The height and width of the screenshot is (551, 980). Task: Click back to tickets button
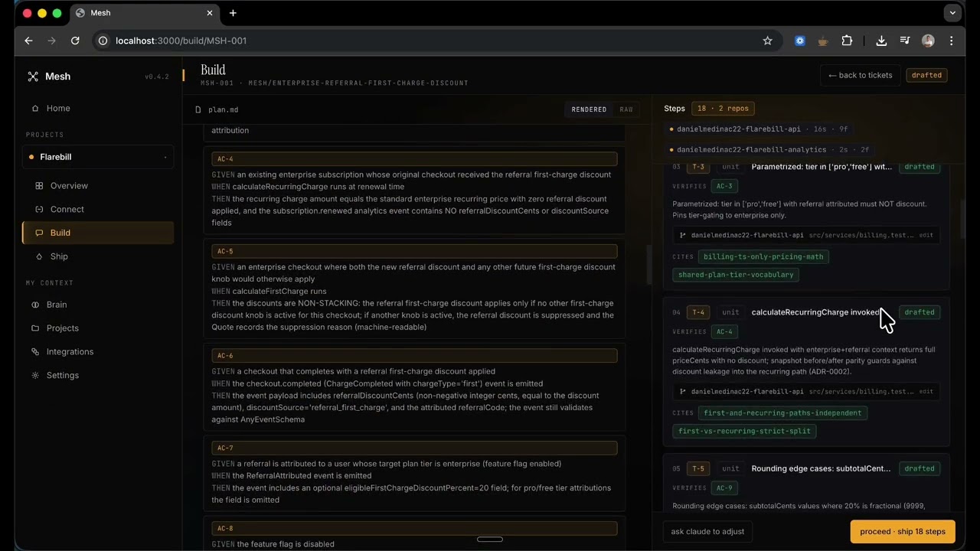tap(861, 75)
